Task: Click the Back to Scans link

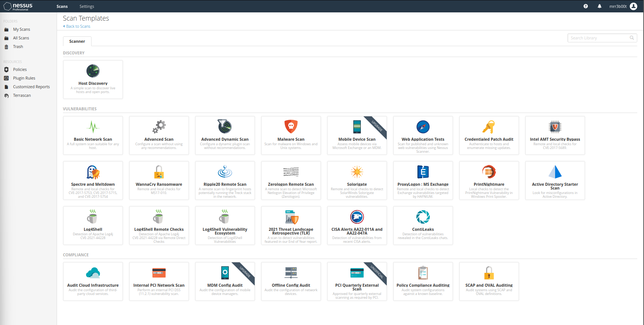Action: tap(77, 26)
